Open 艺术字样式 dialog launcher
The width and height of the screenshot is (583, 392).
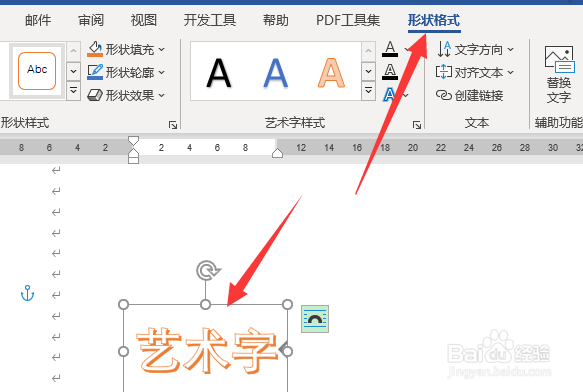tap(417, 125)
